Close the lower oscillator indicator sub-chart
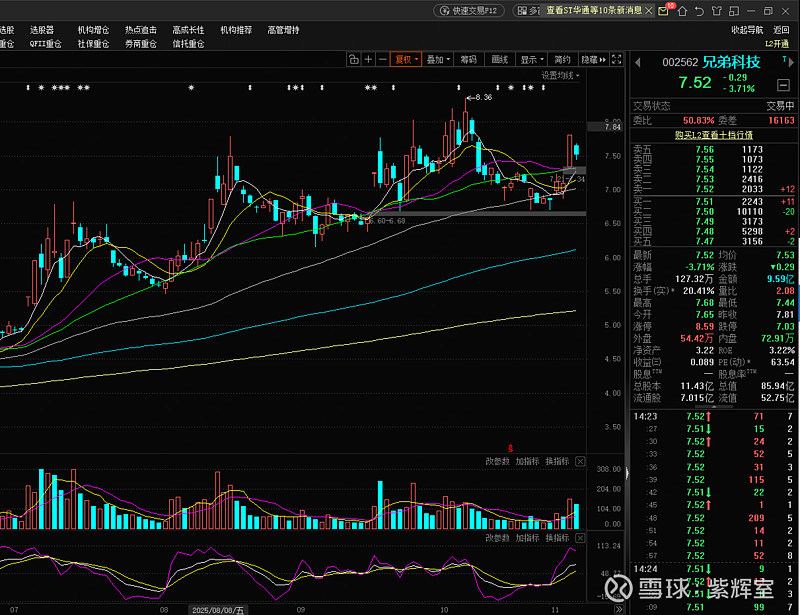The image size is (800, 615). coord(580,538)
